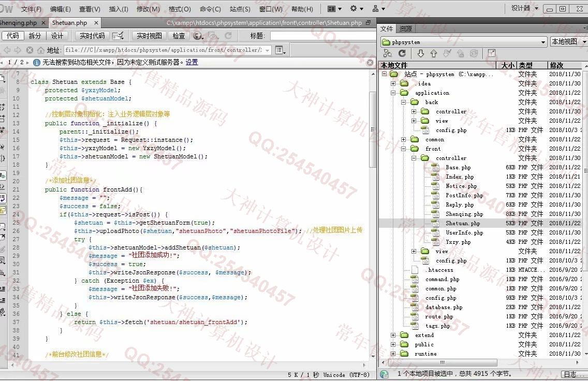Close the Shenqing.php document tab
Image resolution: width=588 pixels, height=381 pixels.
pyautogui.click(x=43, y=23)
